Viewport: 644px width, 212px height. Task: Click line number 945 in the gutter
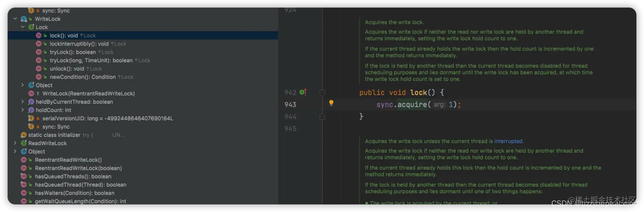point(290,128)
